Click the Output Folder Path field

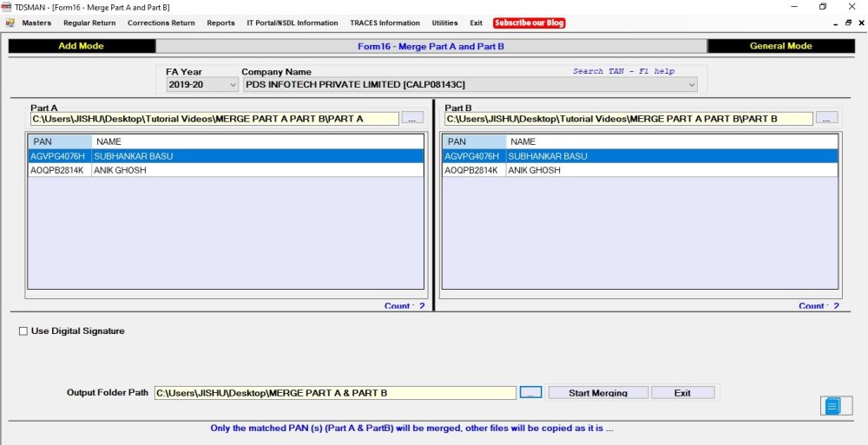(x=335, y=393)
